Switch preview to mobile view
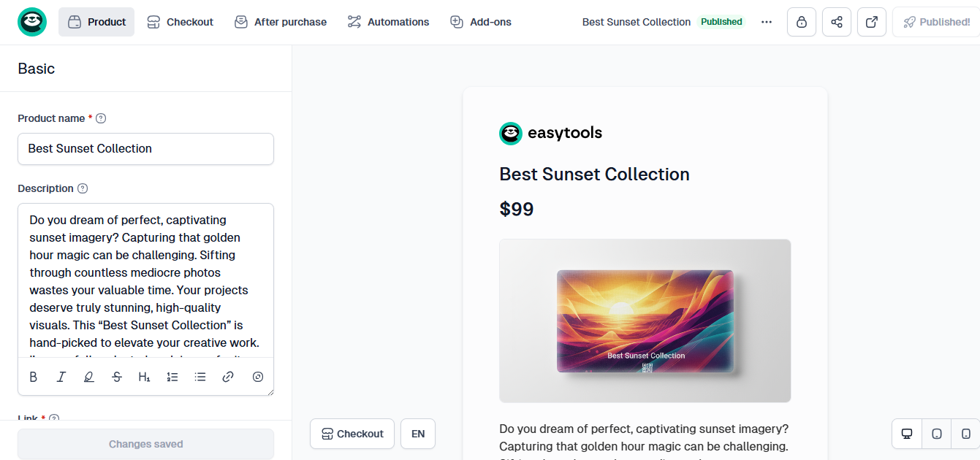This screenshot has width=980, height=460. (966, 433)
